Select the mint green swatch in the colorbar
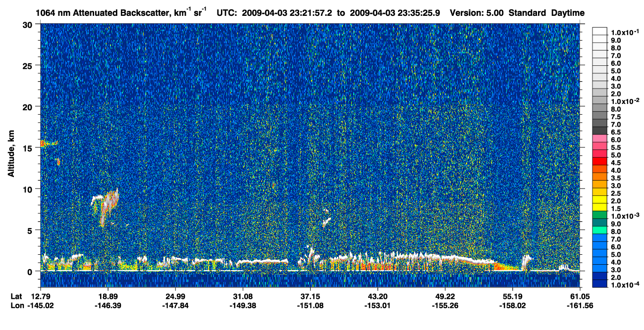Screen dimensions: 644x330 599,230
